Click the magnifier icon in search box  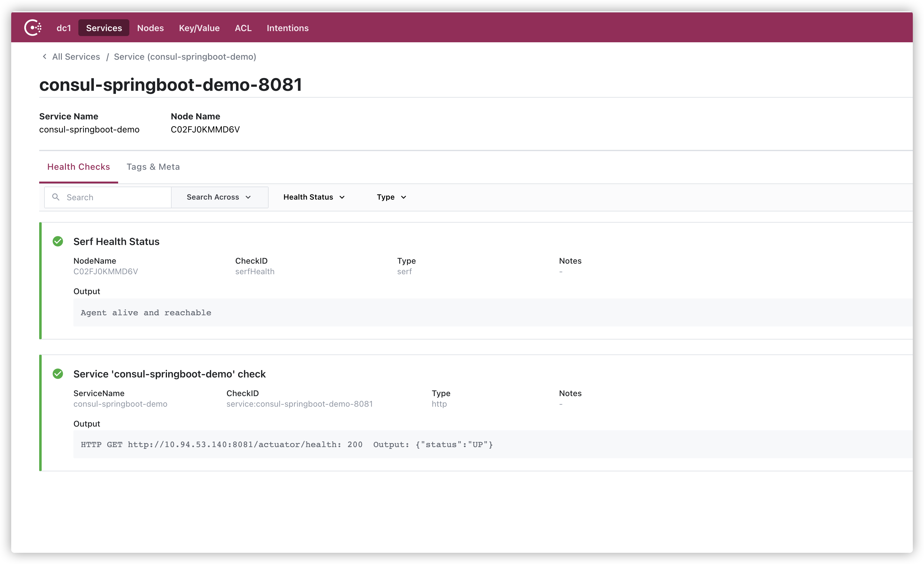pos(56,197)
